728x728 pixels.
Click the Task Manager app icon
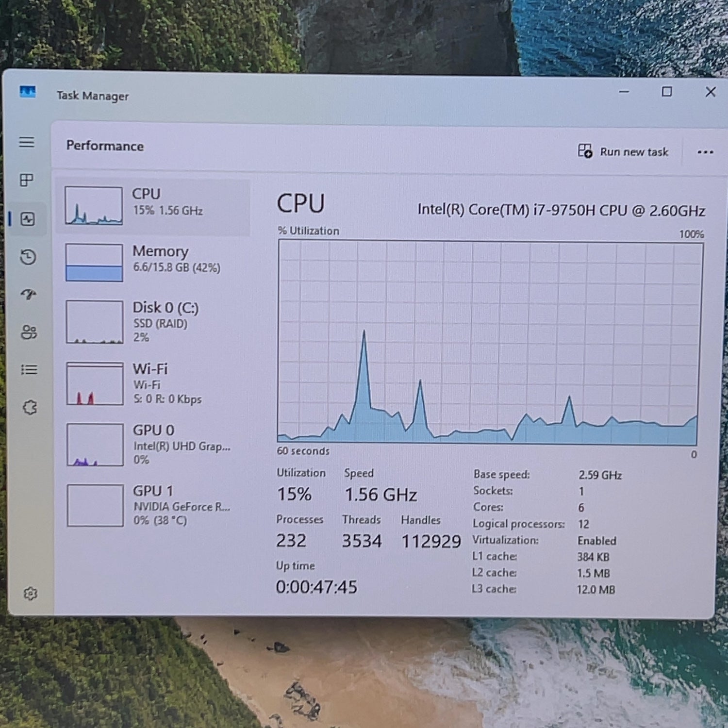point(28,92)
